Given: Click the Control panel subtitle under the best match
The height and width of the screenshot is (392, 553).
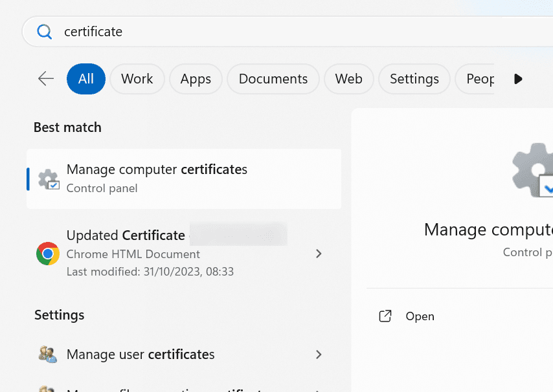Looking at the screenshot, I should 102,188.
